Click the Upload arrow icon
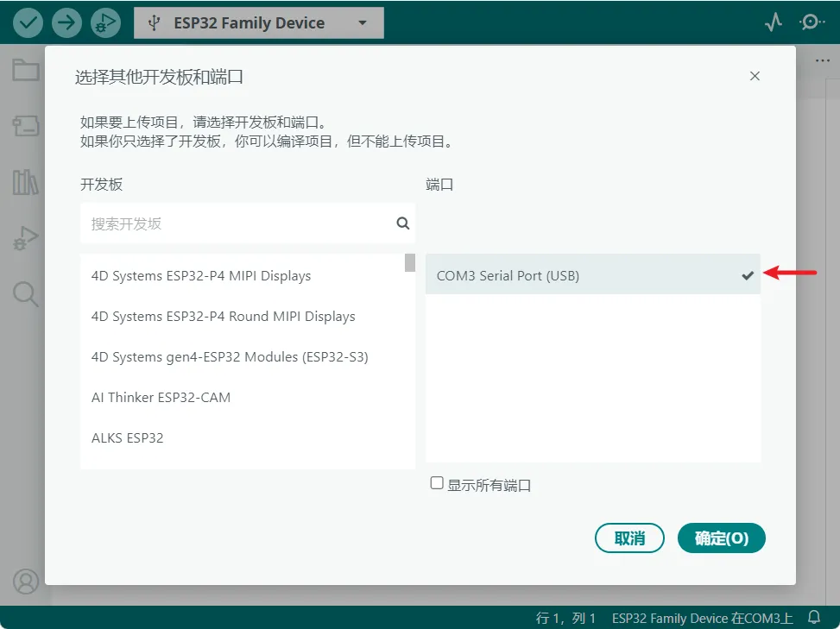 66,22
